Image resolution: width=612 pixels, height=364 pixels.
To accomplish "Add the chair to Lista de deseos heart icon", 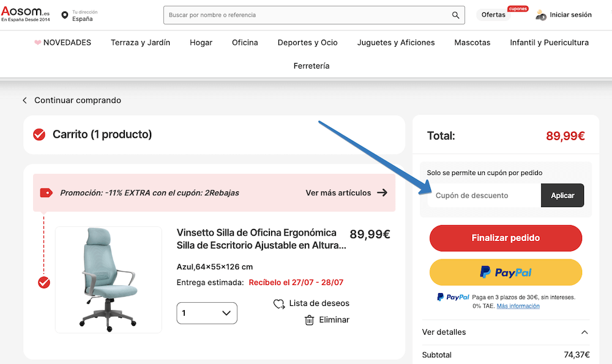I will click(279, 303).
